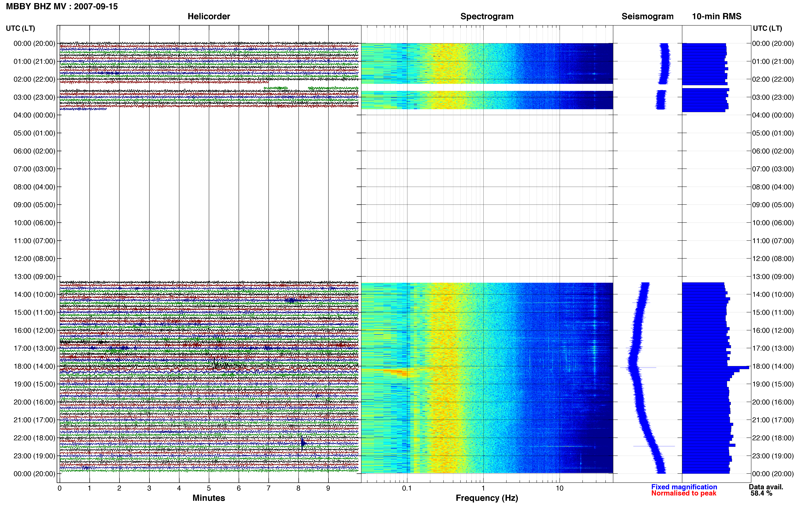
Task: Click the Fixed magnification legend text
Action: (x=684, y=487)
